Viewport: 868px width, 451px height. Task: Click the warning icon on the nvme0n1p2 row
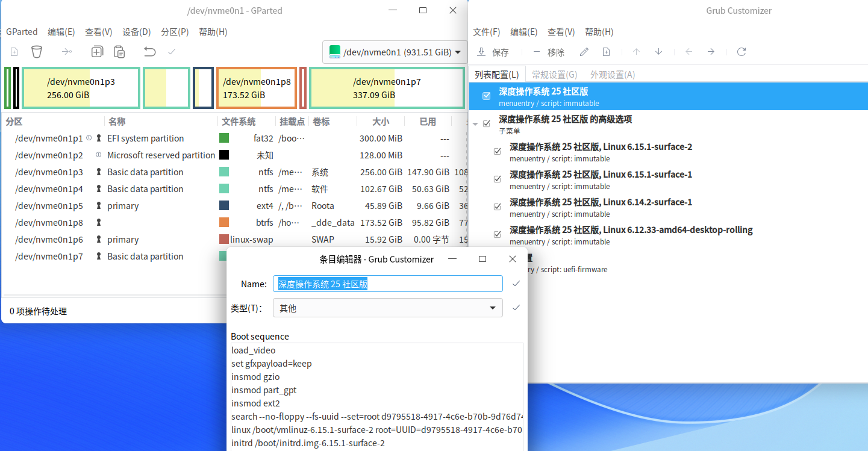click(98, 155)
